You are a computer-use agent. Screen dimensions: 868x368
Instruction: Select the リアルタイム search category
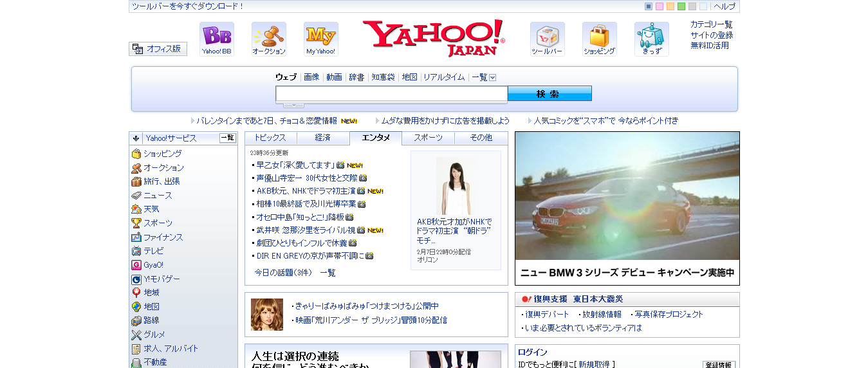click(x=444, y=77)
